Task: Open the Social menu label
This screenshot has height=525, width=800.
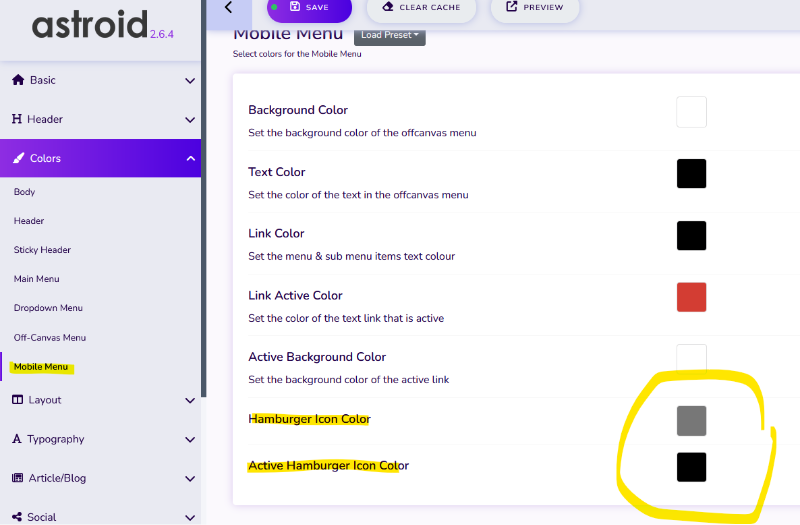Action: [41, 517]
